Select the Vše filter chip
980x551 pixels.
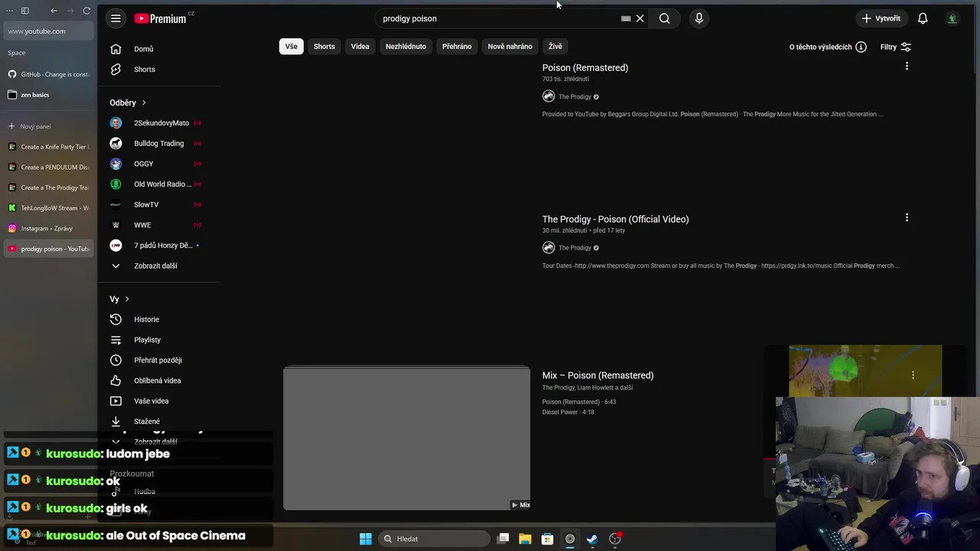(291, 47)
